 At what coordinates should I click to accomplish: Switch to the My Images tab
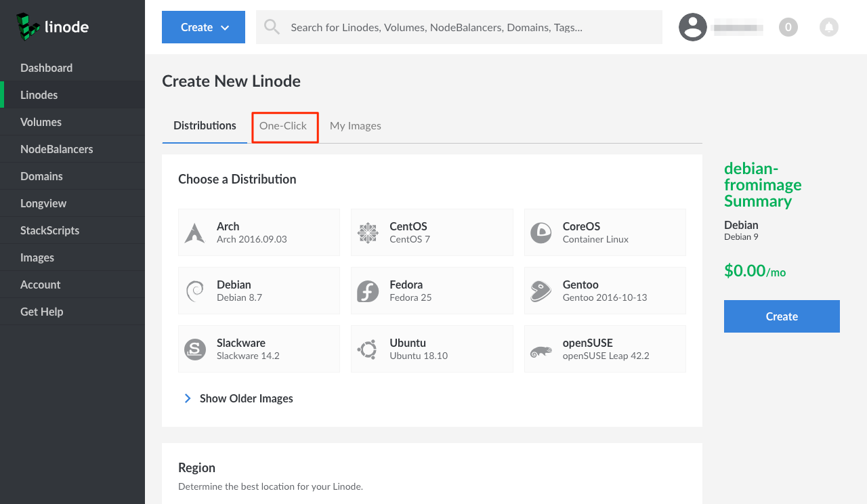point(355,126)
